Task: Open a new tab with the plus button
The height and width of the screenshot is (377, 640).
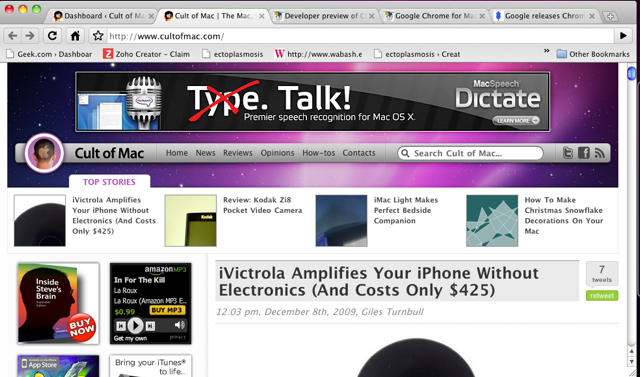Action: (x=611, y=17)
